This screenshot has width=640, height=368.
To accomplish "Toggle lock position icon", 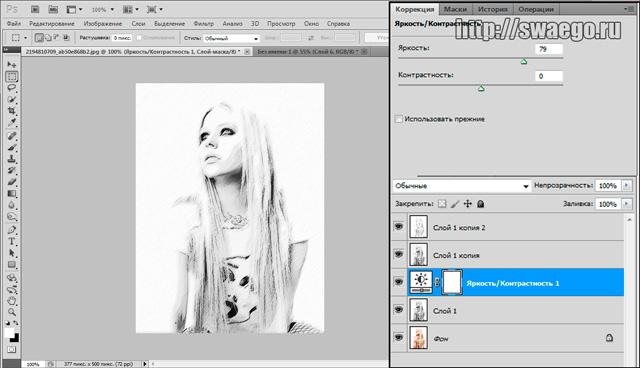I will pyautogui.click(x=468, y=204).
